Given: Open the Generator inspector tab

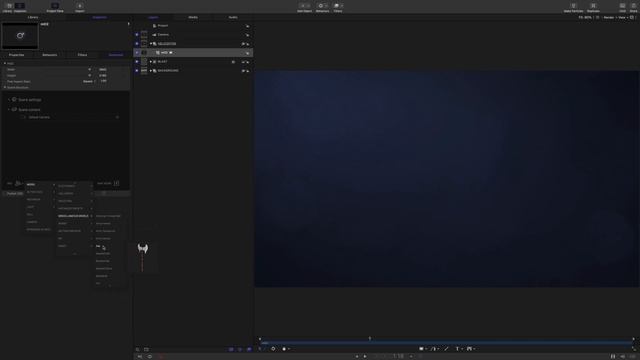Looking at the screenshot, I should [x=116, y=55].
